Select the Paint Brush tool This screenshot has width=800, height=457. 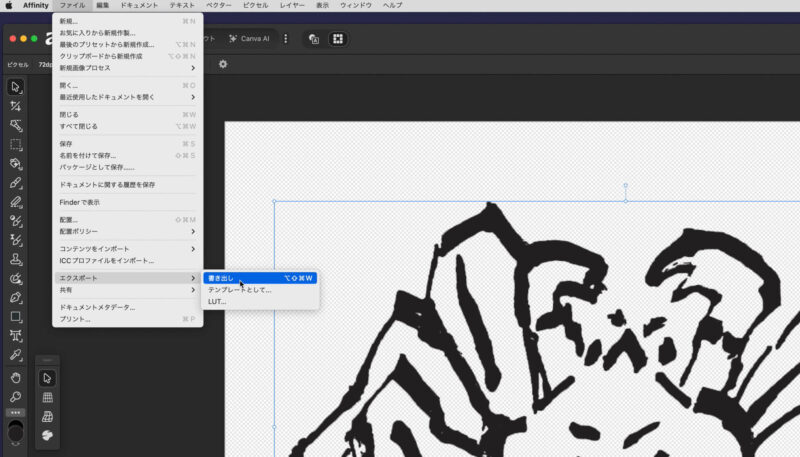pyautogui.click(x=15, y=183)
